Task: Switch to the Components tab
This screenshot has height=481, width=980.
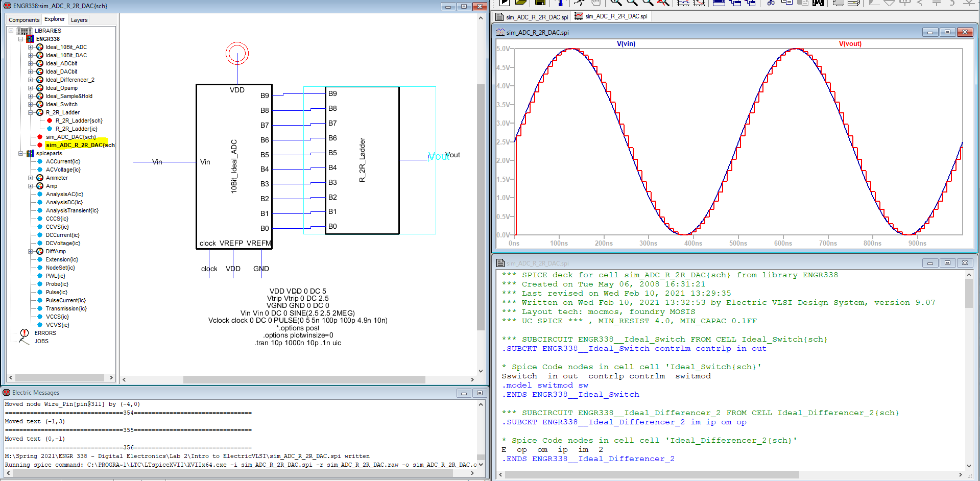Action: click(x=24, y=20)
